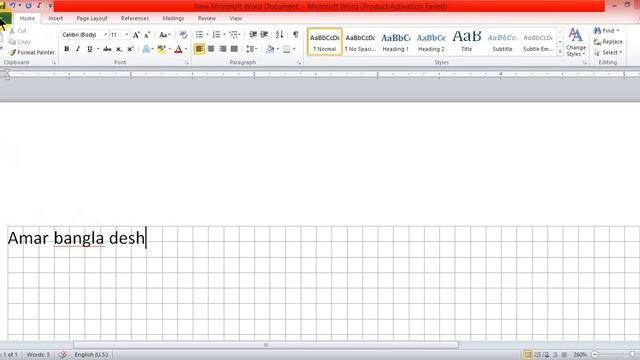
Task: Click Undo in Quick Access Toolbar
Action: tap(12, 5)
